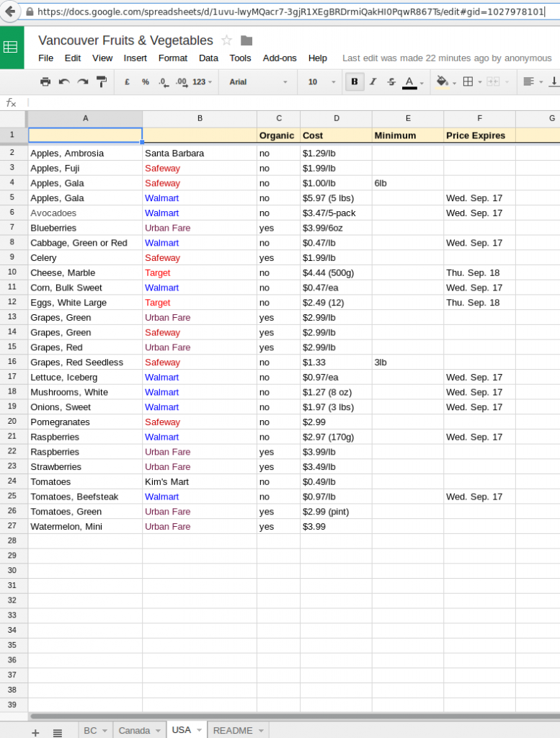Image resolution: width=560 pixels, height=738 pixels.
Task: Select the Santa Barbara cell
Action: 200,153
